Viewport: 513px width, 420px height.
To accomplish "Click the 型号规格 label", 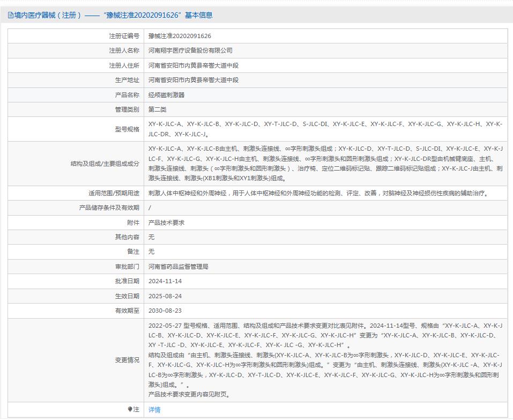I will [x=127, y=129].
